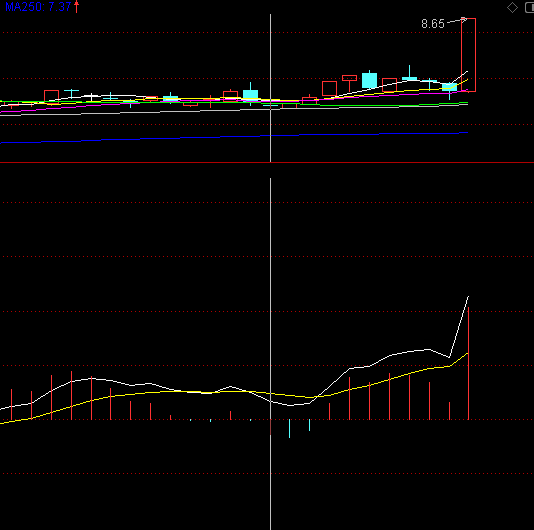Select the green moving average line end
This screenshot has height=530, width=534.
(466, 102)
